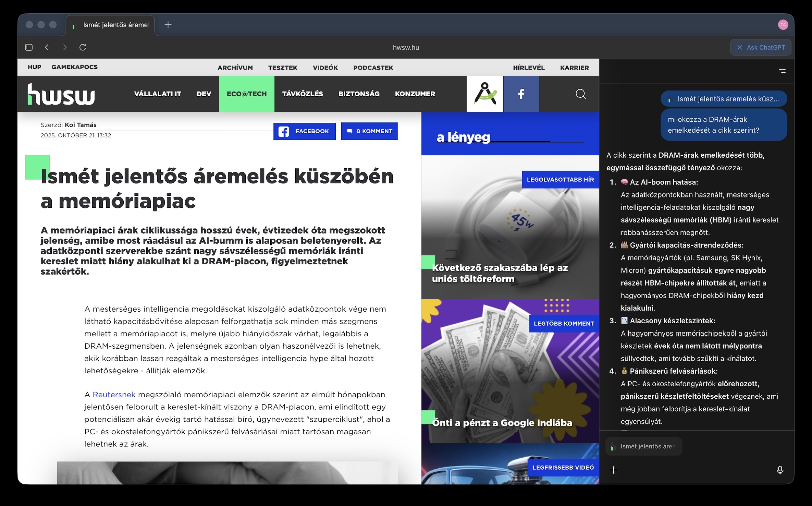Reload the page with the refresh icon
This screenshot has width=812, height=506.
point(83,47)
